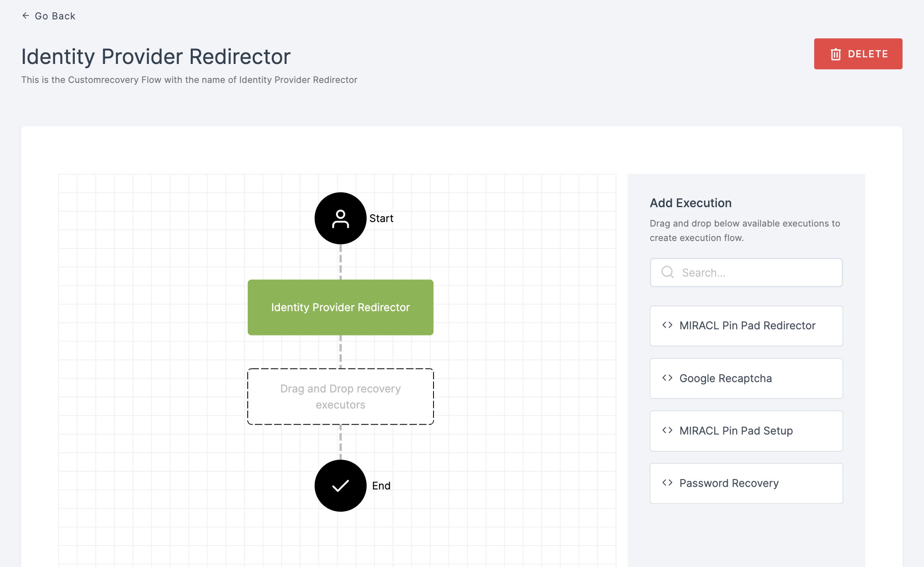
Task: Click the Start node user icon
Action: 341,218
